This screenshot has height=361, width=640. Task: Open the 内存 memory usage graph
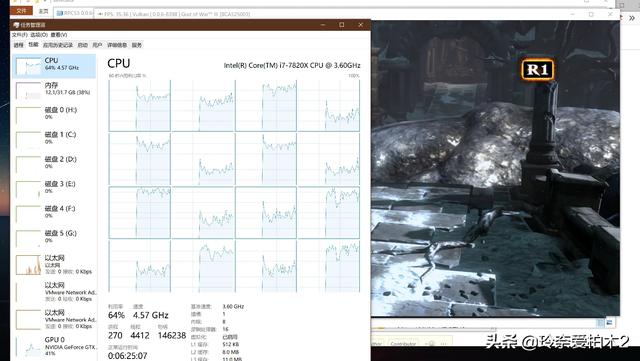click(x=54, y=90)
